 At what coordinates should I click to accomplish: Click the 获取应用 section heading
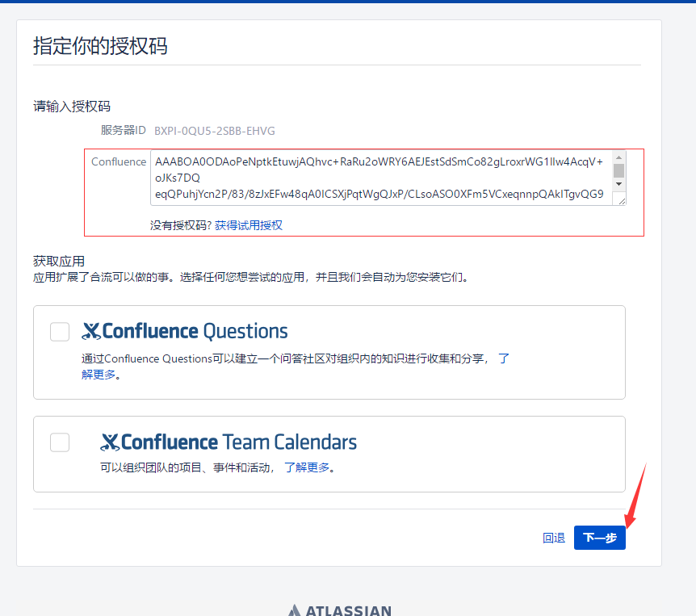(59, 261)
